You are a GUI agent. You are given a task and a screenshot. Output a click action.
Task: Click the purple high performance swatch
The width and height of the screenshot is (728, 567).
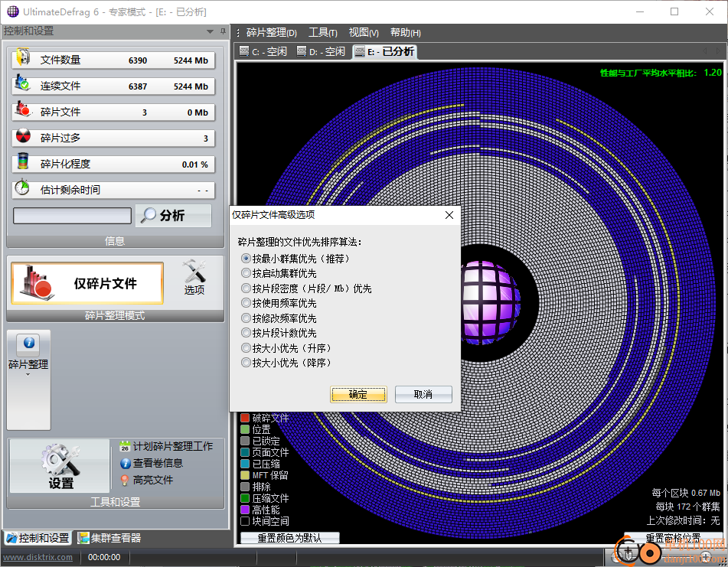(245, 510)
